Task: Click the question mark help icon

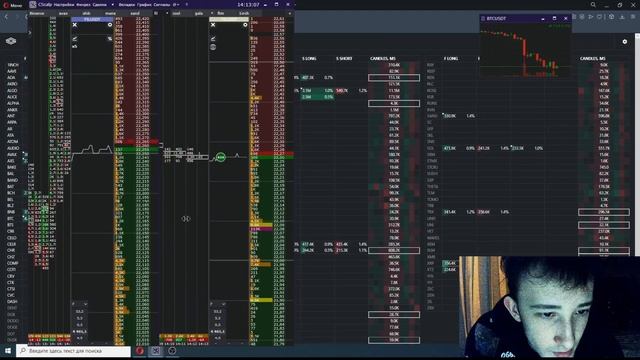Action: point(187,4)
